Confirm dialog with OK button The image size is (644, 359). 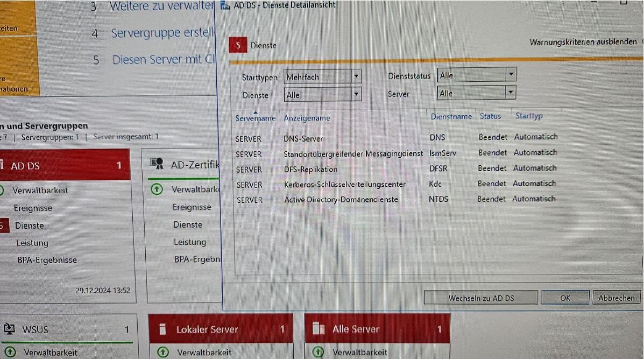[x=565, y=298]
